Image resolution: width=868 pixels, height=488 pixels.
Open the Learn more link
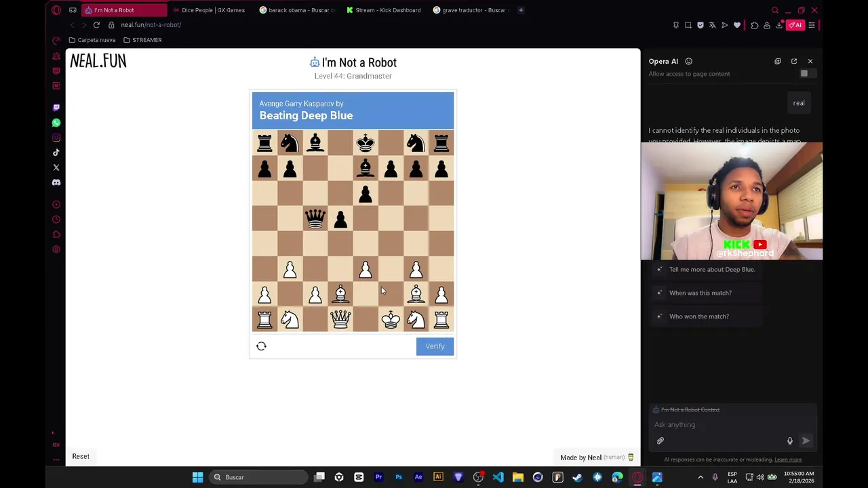787,460
